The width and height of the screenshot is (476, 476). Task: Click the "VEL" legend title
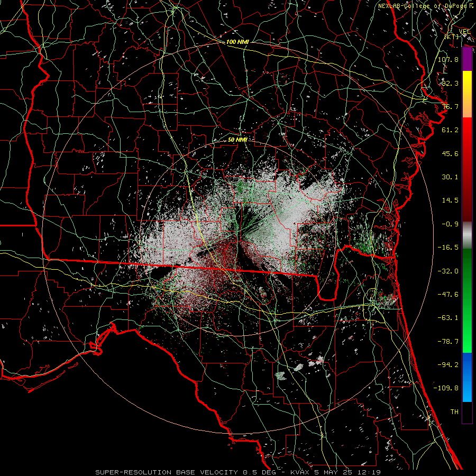(464, 32)
